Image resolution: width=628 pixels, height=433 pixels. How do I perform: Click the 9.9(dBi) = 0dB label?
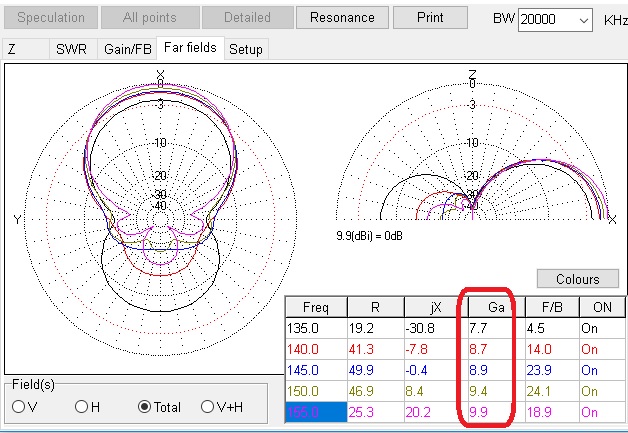(x=369, y=236)
